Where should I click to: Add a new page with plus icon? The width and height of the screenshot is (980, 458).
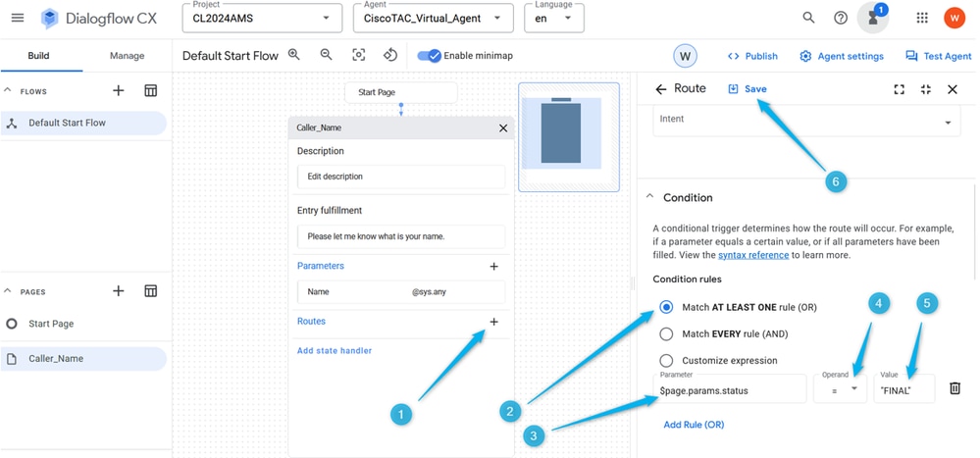pyautogui.click(x=118, y=290)
